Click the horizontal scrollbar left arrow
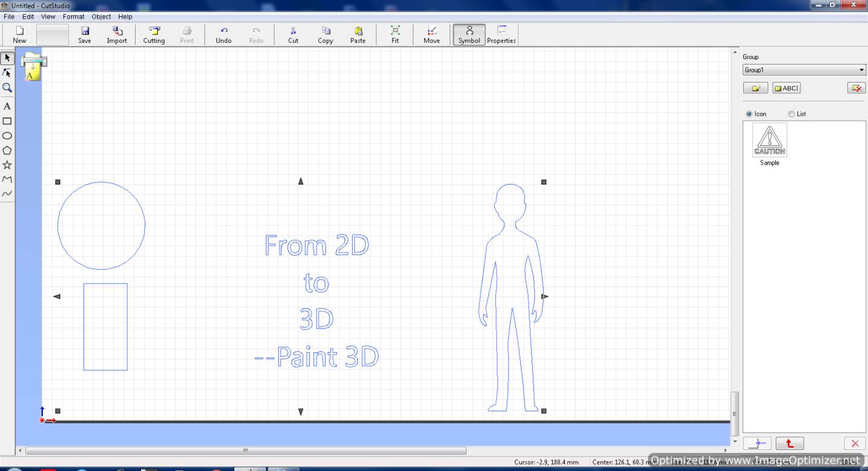 [20, 450]
